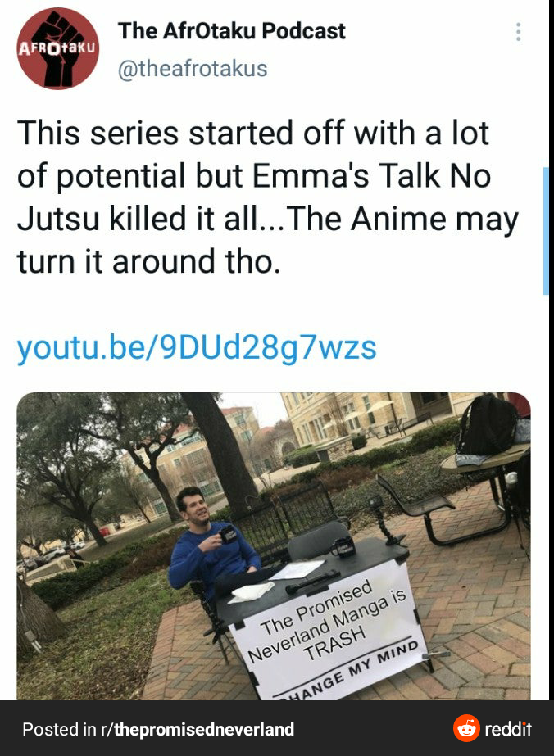Tap the black backpack on the table
The height and width of the screenshot is (756, 554).
point(487,424)
